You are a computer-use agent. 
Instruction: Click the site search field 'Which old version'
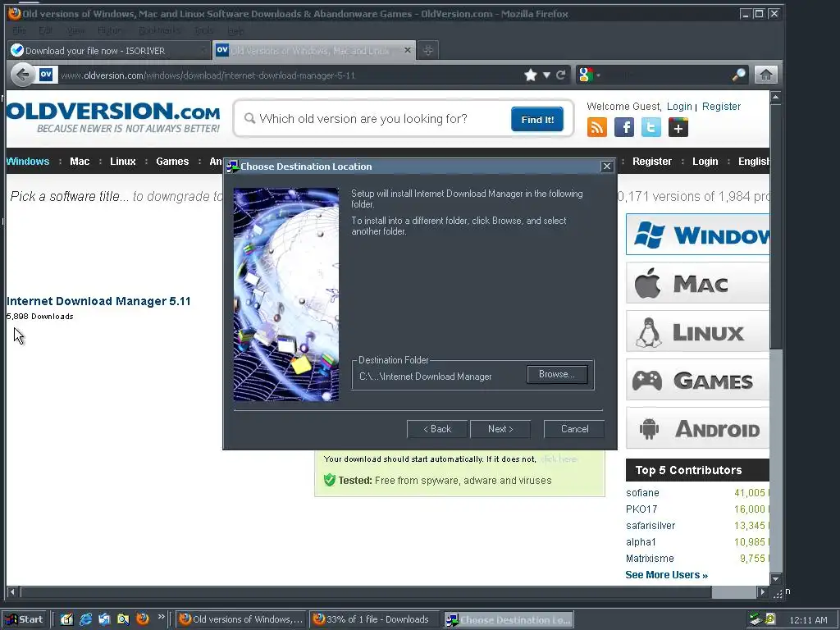pos(375,118)
